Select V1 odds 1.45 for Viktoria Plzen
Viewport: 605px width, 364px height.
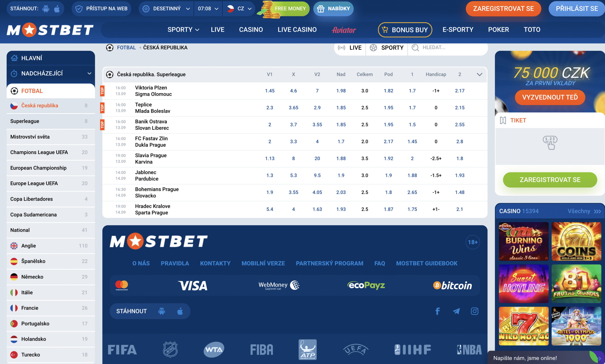click(x=270, y=91)
